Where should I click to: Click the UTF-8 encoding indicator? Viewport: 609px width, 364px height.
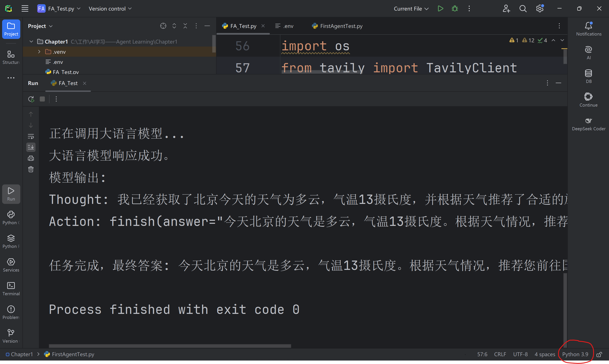tap(520, 354)
